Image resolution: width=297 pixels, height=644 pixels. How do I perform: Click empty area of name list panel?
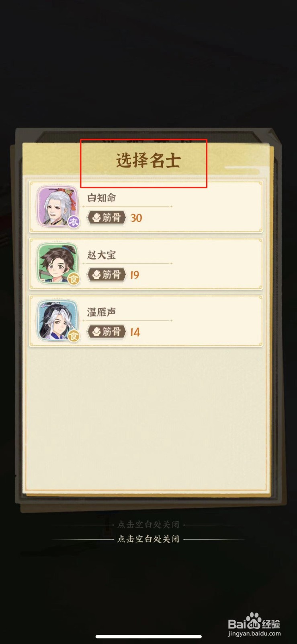(x=146, y=419)
